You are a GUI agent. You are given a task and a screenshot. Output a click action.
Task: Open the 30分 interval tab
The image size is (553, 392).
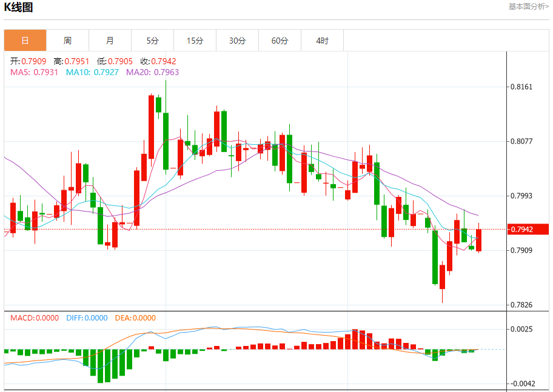237,41
